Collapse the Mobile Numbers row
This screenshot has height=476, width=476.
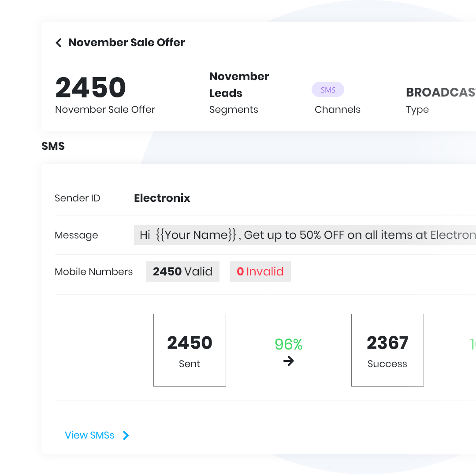pyautogui.click(x=93, y=271)
